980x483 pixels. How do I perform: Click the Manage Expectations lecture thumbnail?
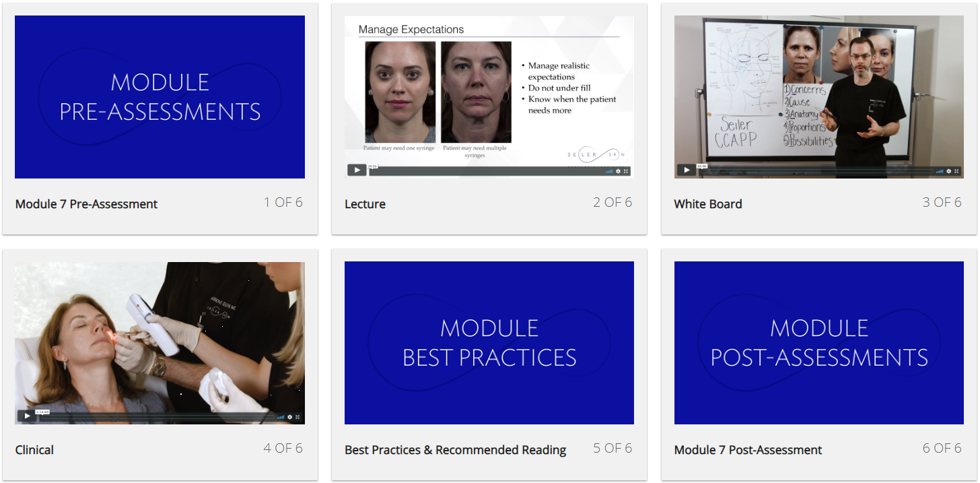[489, 88]
